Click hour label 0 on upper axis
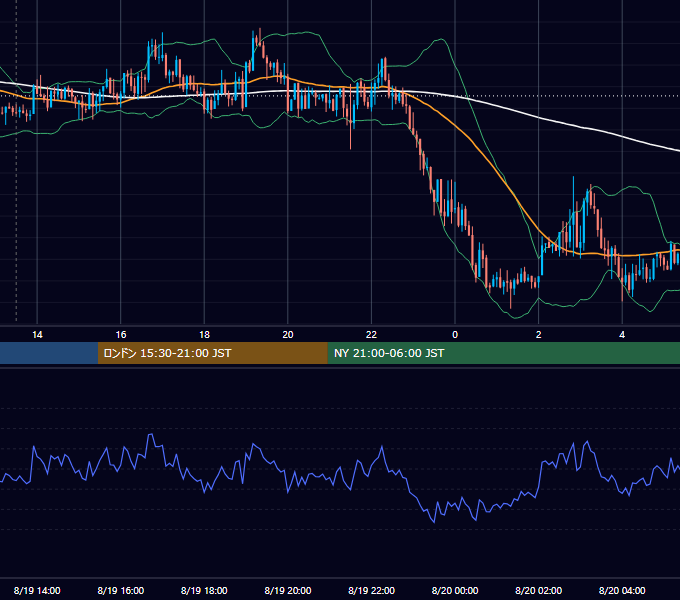680x600 pixels. [455, 334]
